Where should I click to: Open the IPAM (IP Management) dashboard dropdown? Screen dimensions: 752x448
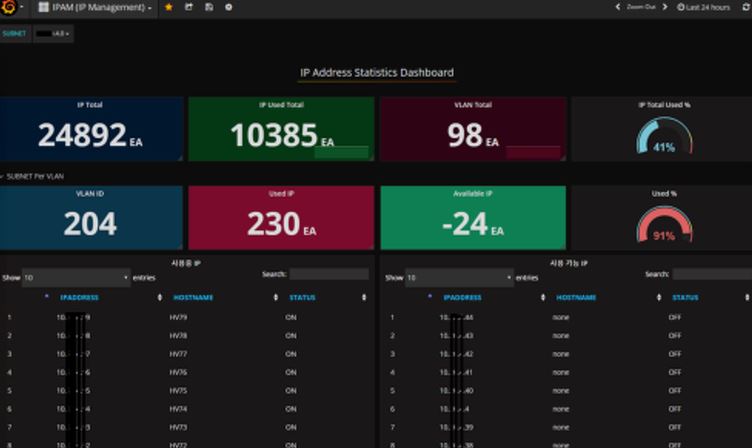(95, 7)
